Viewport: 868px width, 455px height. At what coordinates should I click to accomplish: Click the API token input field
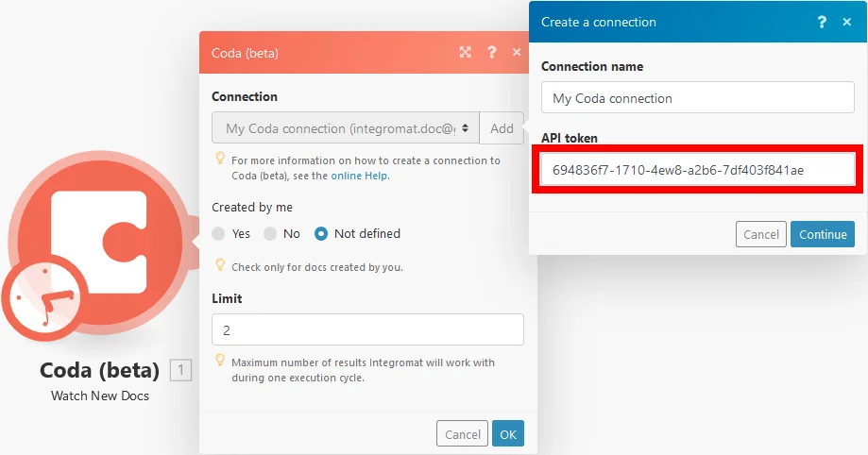(697, 170)
